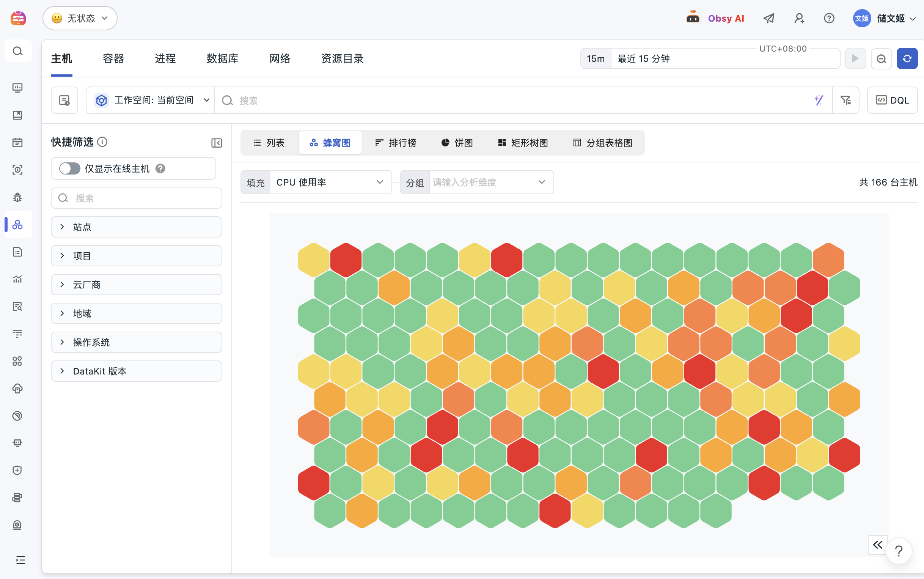Click the zoom-out time range icon

(x=881, y=58)
